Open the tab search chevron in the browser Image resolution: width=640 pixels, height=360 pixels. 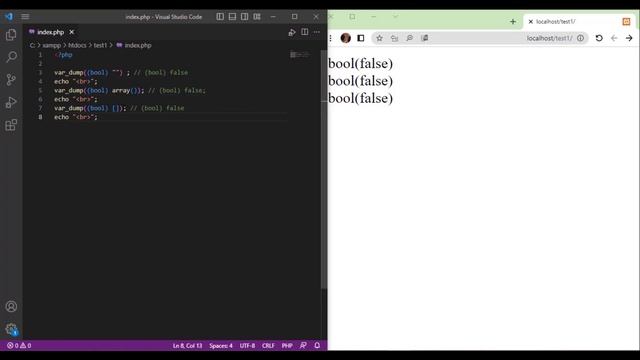pos(395,16)
